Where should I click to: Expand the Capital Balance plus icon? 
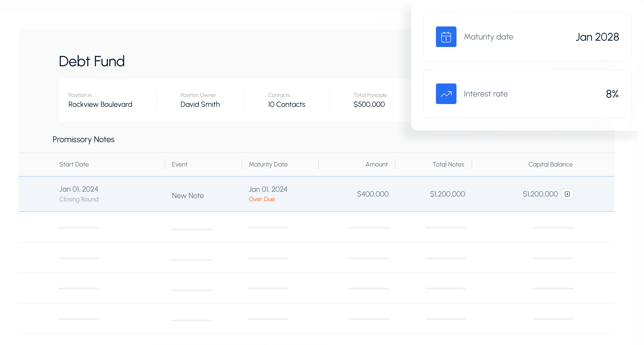[x=567, y=194]
